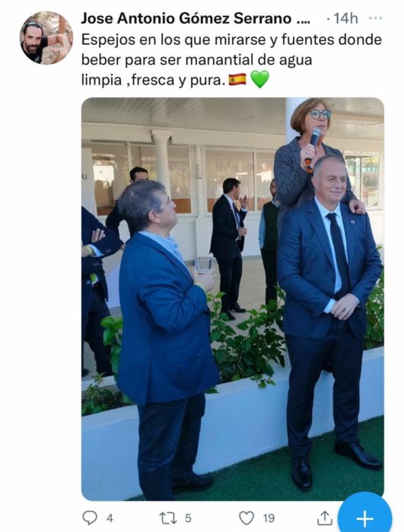Open the tweet text starting with Espejos
404x532 pixels.
(231, 60)
